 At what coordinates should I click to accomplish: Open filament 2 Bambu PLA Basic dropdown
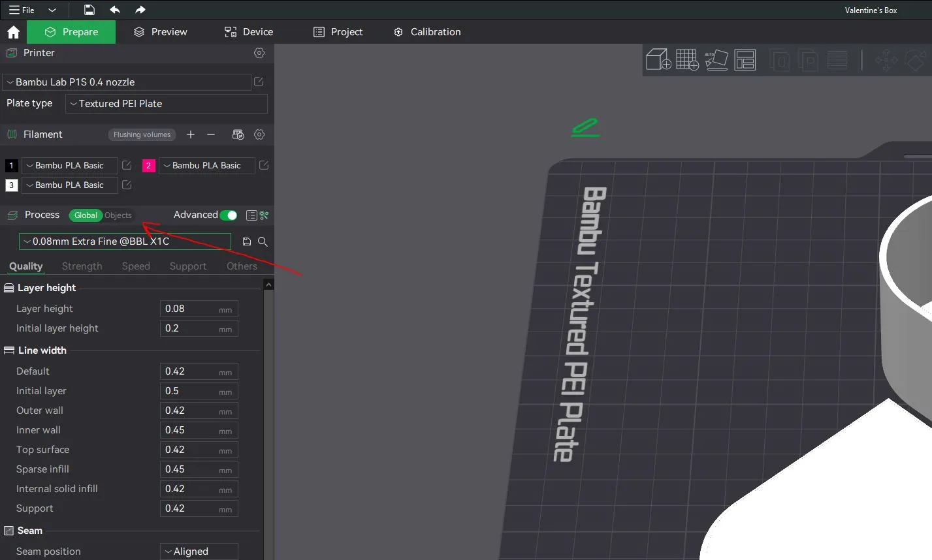[207, 166]
